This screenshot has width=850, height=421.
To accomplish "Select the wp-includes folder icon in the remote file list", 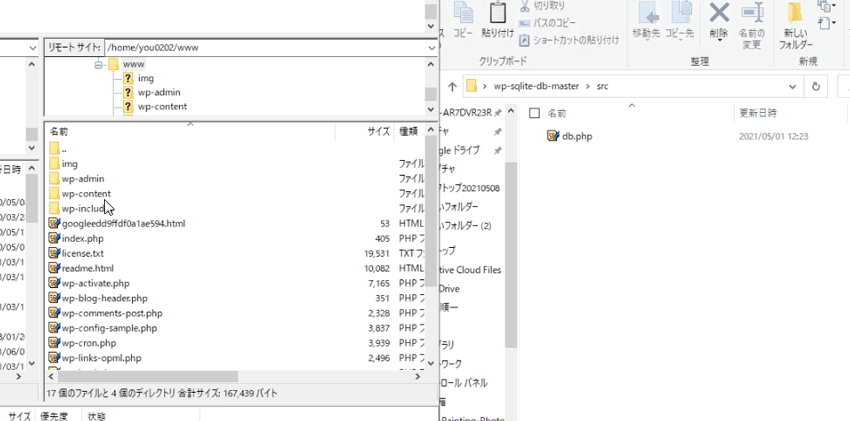I will pos(54,209).
